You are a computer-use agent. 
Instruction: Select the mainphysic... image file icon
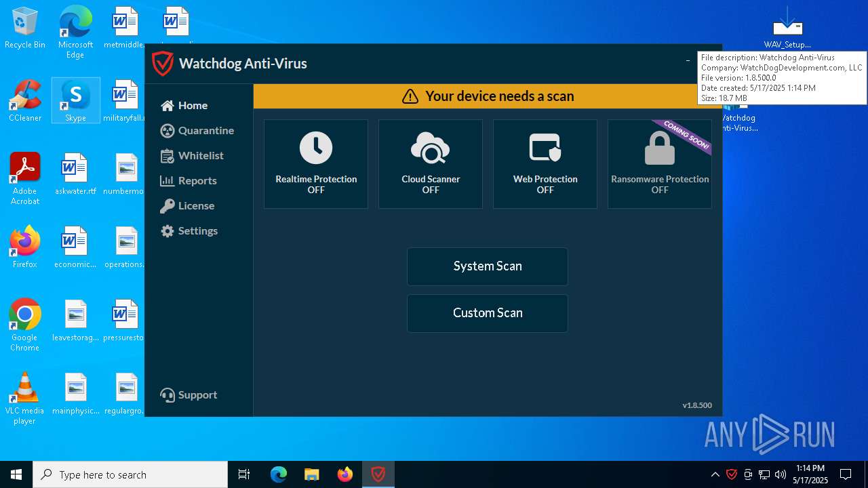tap(75, 394)
